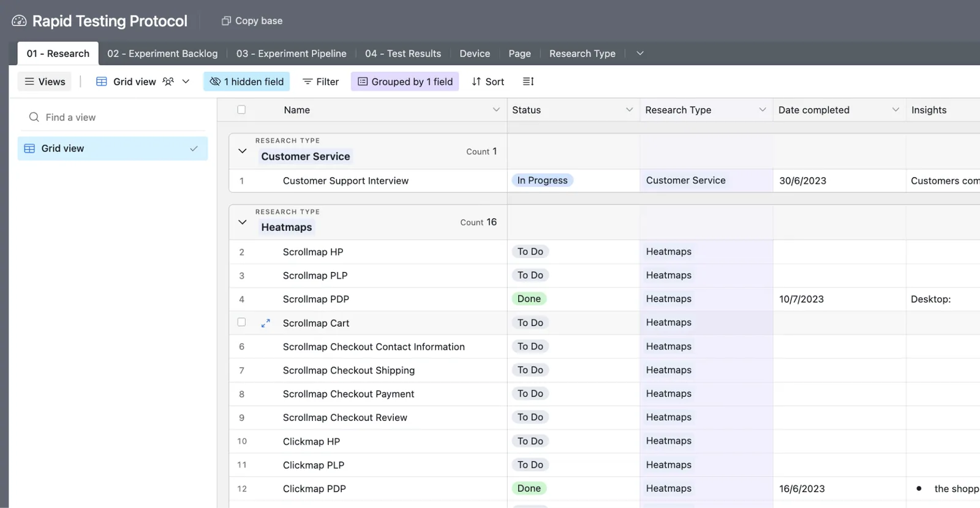This screenshot has width=980, height=508.
Task: Click the Rapid Testing Protocol base icon
Action: pos(19,21)
